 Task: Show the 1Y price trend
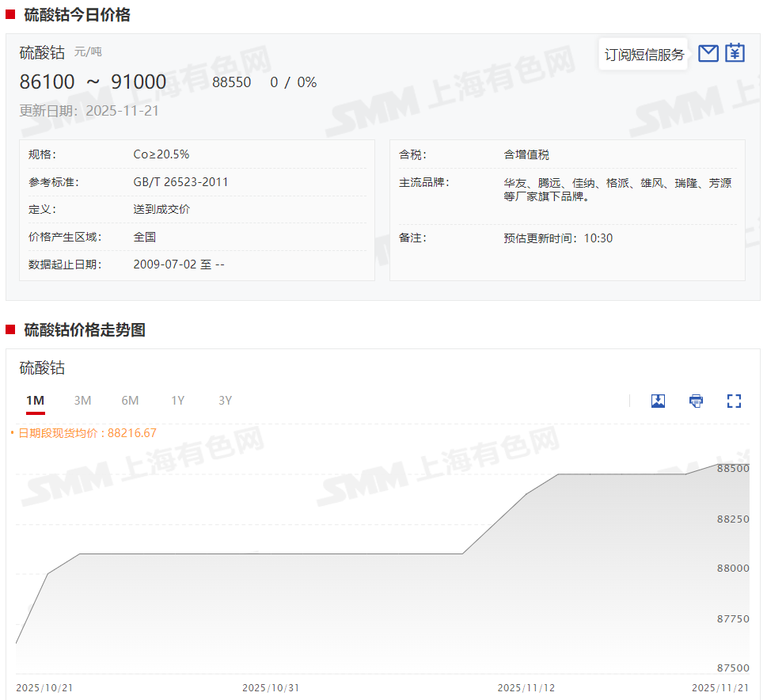coord(178,401)
